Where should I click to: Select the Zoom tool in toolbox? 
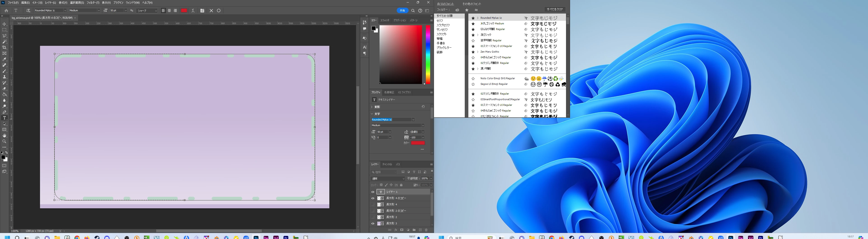point(4,141)
